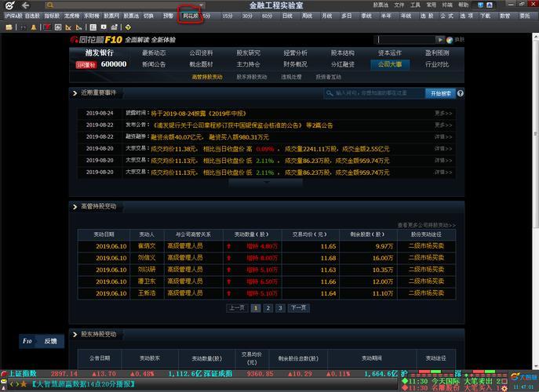This screenshot has height=392, width=539.
Task: Click the star icon in bottom ticker bar
Action: [24, 384]
